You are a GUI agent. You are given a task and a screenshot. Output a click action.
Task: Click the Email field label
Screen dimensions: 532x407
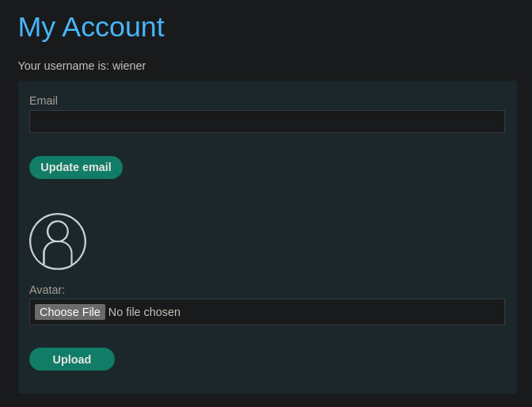44,101
